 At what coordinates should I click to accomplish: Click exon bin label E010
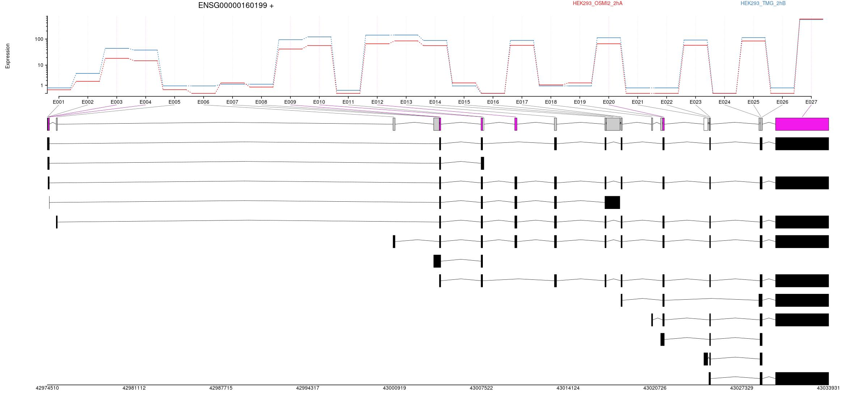coord(319,102)
